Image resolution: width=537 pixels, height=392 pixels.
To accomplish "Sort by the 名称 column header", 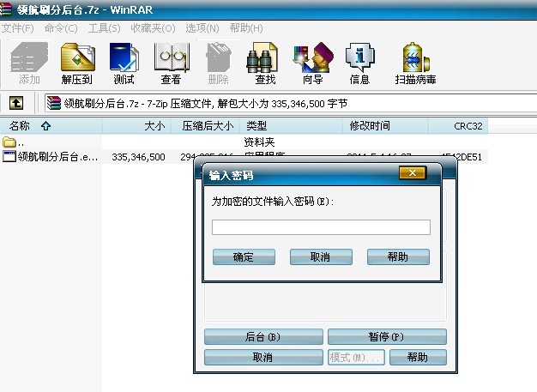I will point(51,126).
